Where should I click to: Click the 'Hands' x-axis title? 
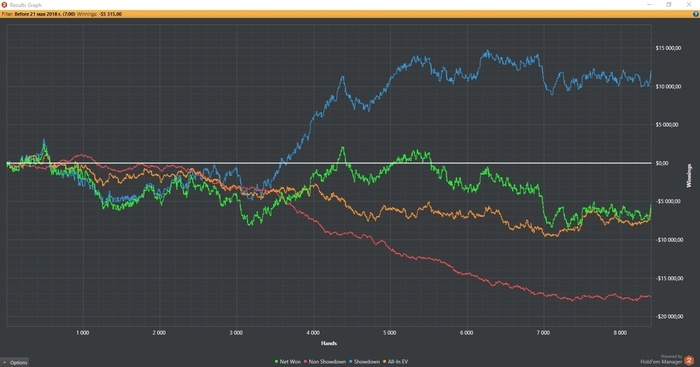pyautogui.click(x=329, y=343)
